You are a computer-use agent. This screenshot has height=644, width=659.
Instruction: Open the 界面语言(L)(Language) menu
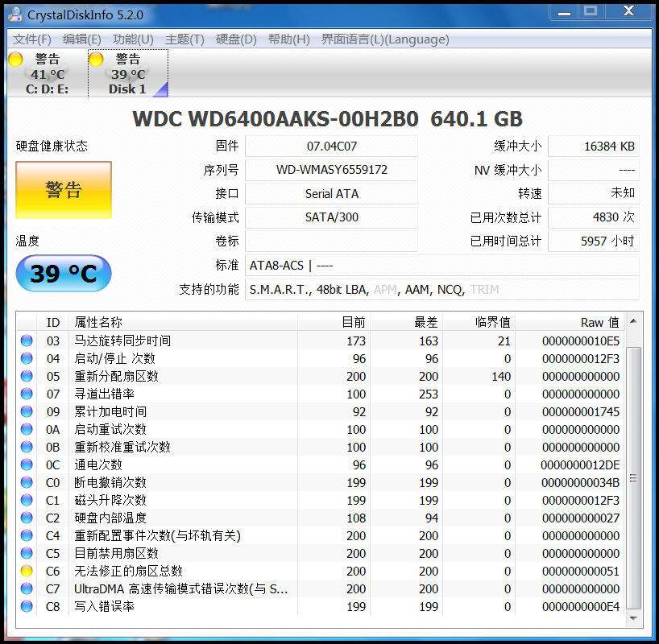pos(385,39)
